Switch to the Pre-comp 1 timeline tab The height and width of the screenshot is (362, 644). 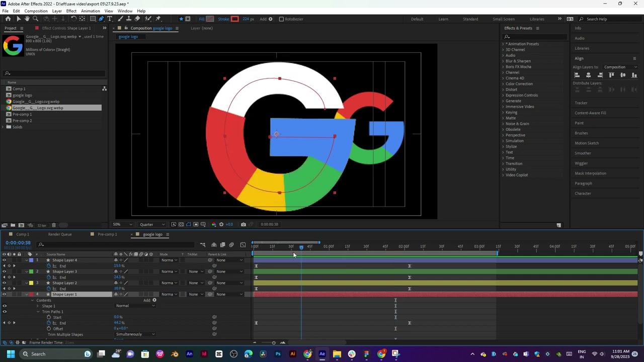[107, 234]
